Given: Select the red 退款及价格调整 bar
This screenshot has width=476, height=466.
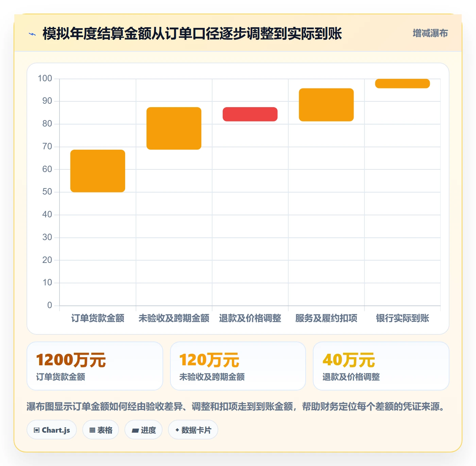Looking at the screenshot, I should 250,114.
